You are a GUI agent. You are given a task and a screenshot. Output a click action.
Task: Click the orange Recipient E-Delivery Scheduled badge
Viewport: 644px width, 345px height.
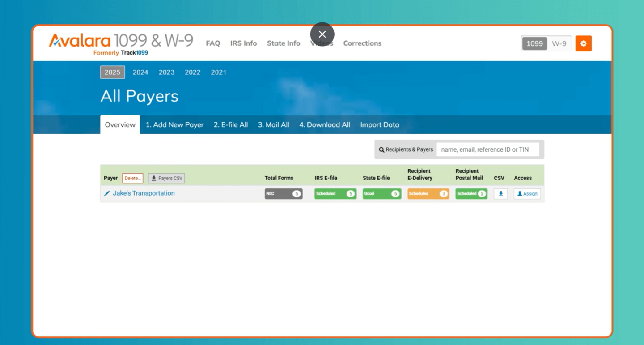(x=428, y=194)
